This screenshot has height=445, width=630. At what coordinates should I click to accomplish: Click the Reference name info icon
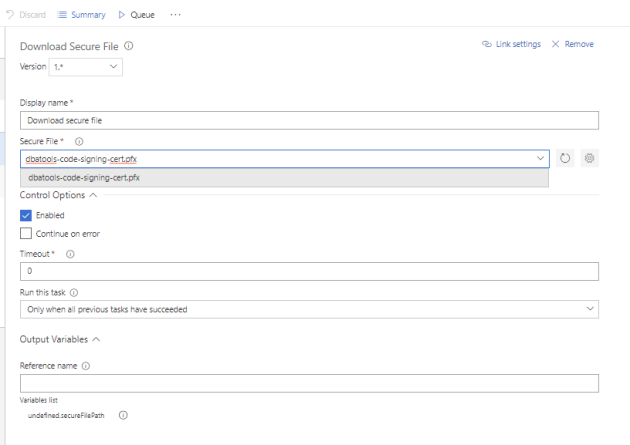tap(86, 366)
